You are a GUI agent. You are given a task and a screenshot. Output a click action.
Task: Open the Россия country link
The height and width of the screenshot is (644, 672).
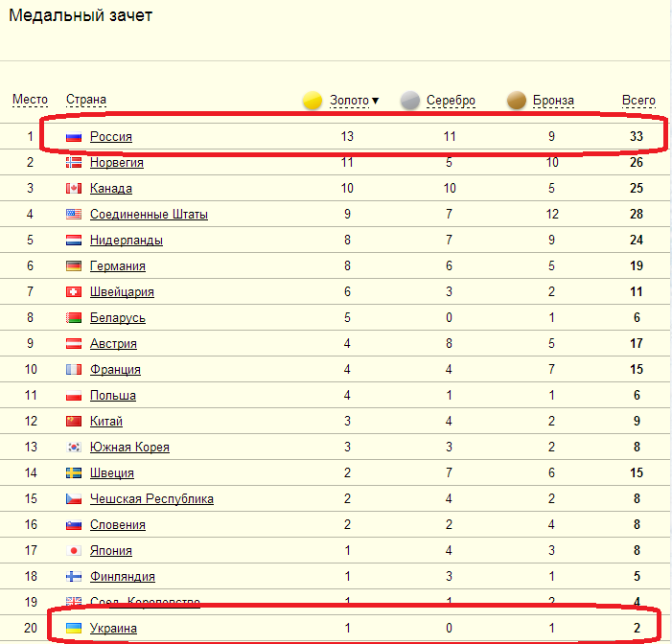tap(110, 137)
